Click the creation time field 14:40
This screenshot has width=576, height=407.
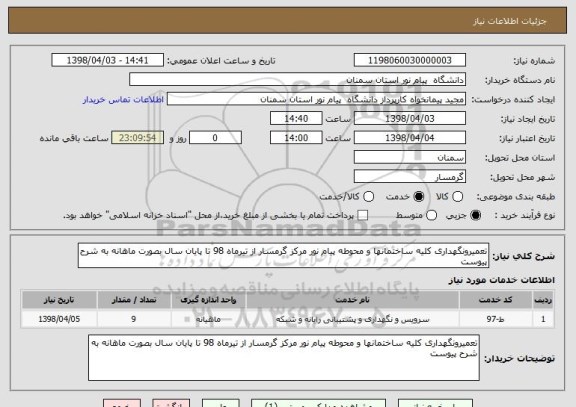tap(296, 119)
